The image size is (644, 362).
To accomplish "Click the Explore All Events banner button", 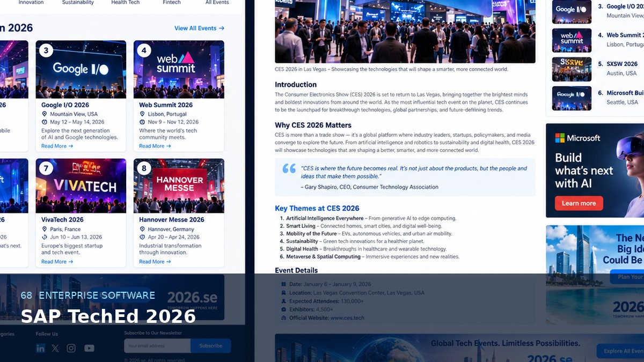I will click(x=620, y=351).
